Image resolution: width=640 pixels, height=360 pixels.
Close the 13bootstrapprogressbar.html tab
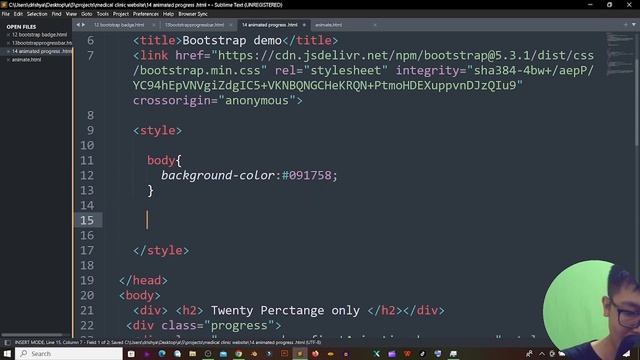point(231,25)
